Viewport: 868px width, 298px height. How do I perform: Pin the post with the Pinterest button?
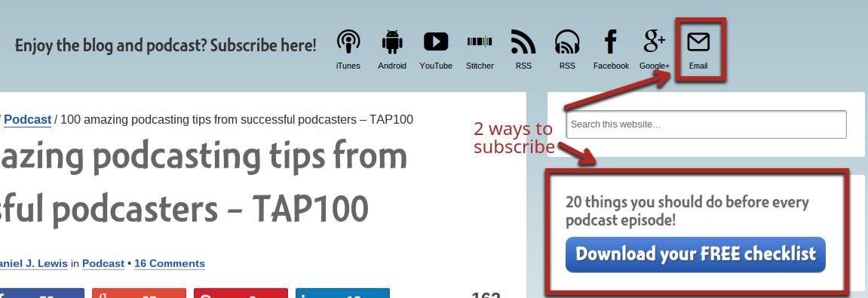(x=241, y=293)
